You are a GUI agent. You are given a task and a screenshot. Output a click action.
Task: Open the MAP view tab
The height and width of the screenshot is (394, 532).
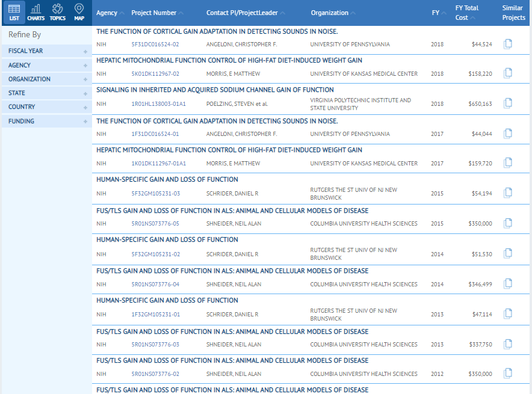79,13
